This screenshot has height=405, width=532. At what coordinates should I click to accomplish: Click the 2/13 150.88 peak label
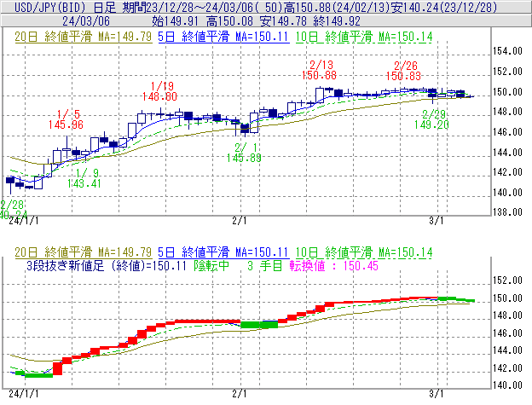pos(319,70)
